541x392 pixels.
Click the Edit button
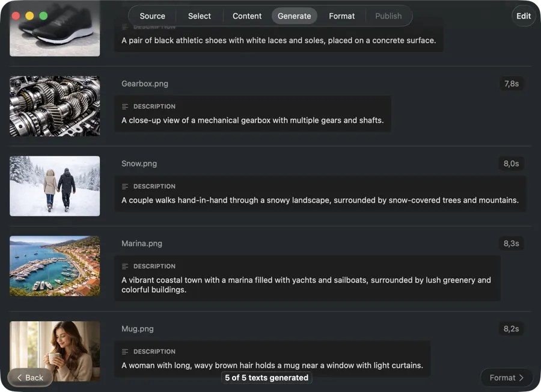pos(523,16)
